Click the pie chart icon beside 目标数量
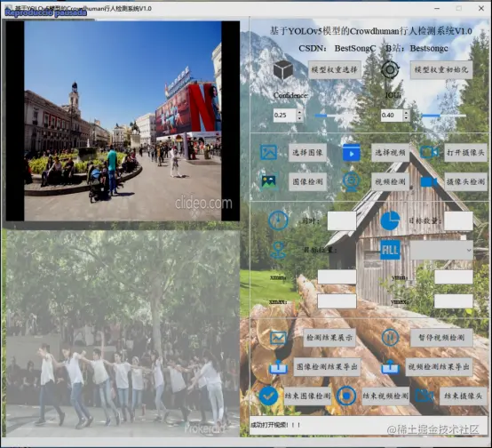This screenshot has height=448, width=492. [390, 220]
